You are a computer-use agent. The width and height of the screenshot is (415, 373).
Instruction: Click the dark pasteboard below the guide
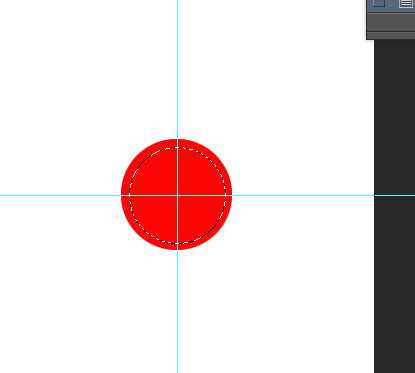click(x=395, y=283)
